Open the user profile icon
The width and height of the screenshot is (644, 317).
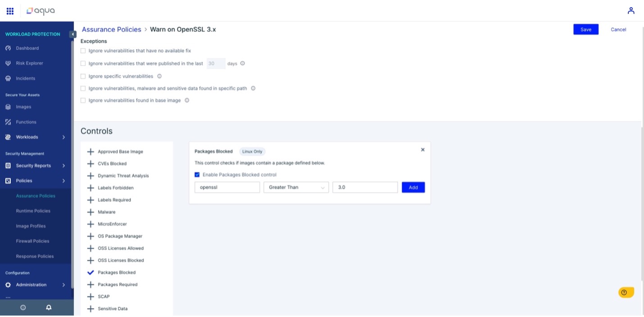pos(631,11)
